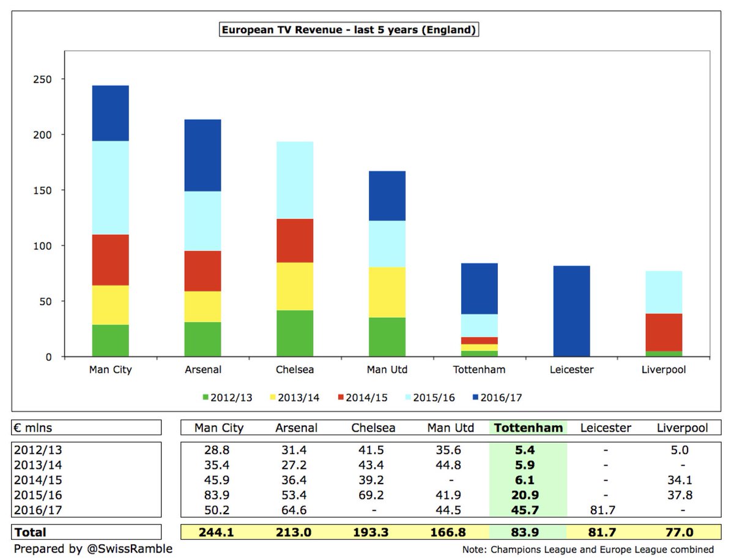
Task: Select Liverpool's red 2014/15 bar segment
Action: (x=664, y=333)
